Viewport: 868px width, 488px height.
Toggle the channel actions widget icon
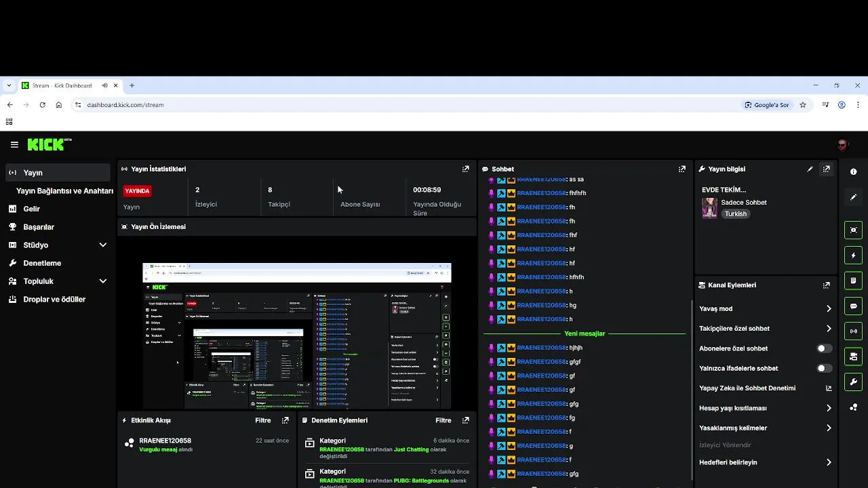click(x=853, y=357)
